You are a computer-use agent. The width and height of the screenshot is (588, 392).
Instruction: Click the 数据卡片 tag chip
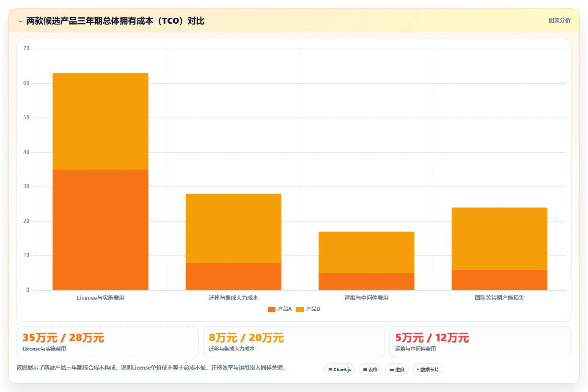[x=428, y=370]
